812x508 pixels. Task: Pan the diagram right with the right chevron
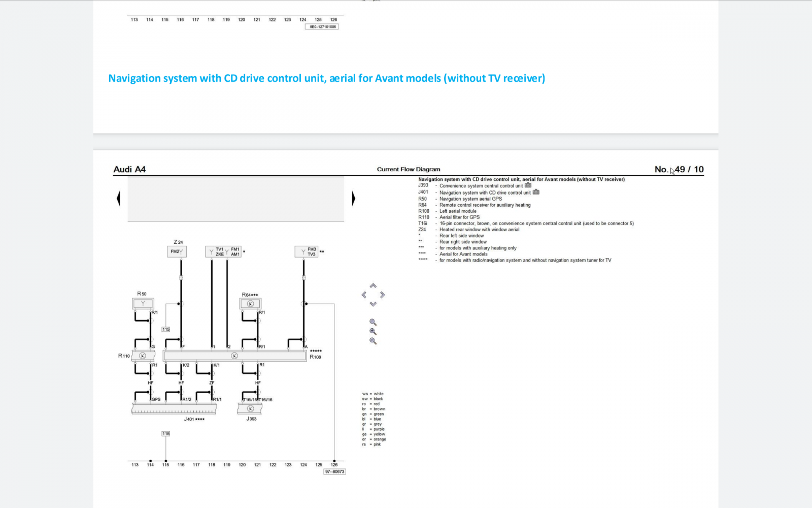(x=382, y=295)
